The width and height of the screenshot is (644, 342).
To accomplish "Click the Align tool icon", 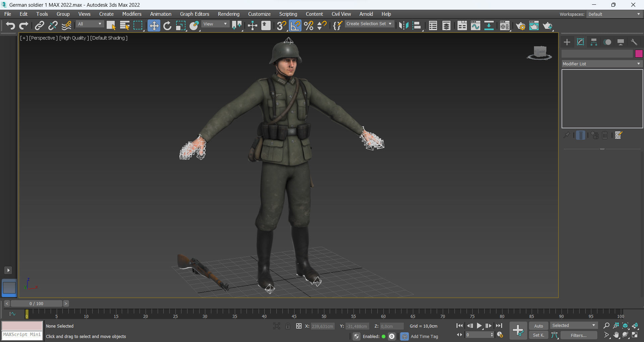I will point(417,25).
